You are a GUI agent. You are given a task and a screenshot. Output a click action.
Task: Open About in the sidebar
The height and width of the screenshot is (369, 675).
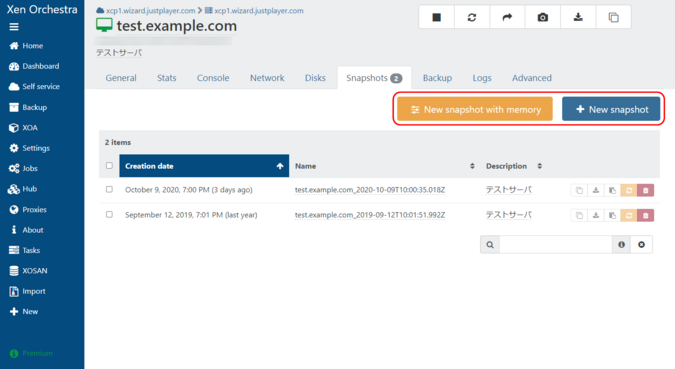point(27,230)
